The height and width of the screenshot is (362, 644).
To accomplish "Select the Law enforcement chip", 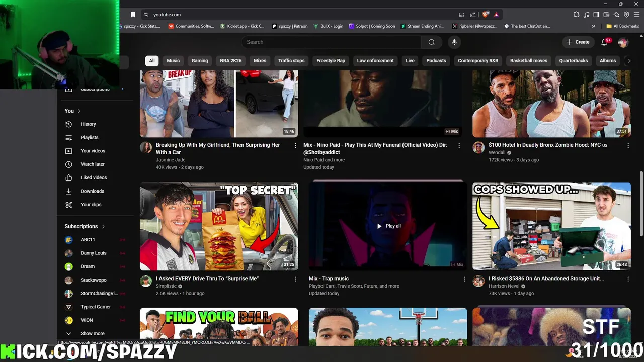I will tap(375, 61).
